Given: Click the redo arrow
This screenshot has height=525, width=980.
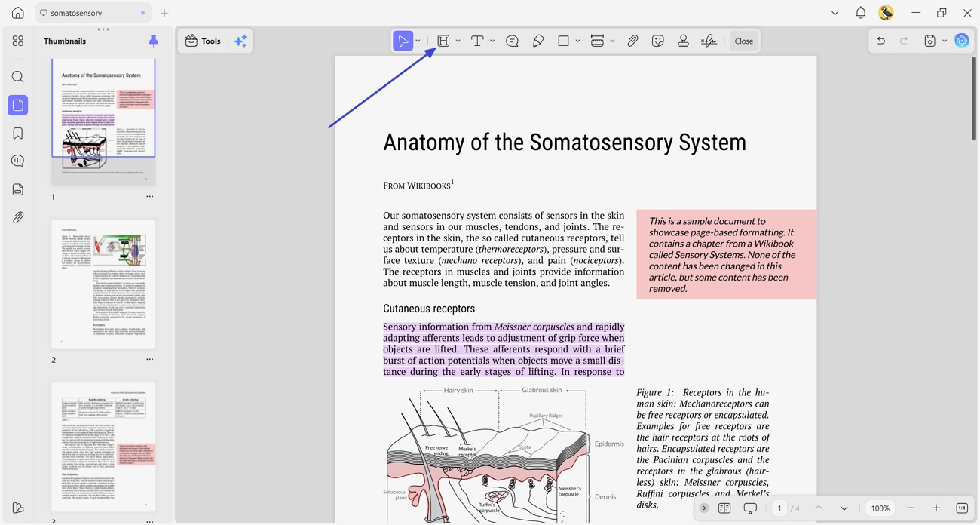Looking at the screenshot, I should point(904,41).
